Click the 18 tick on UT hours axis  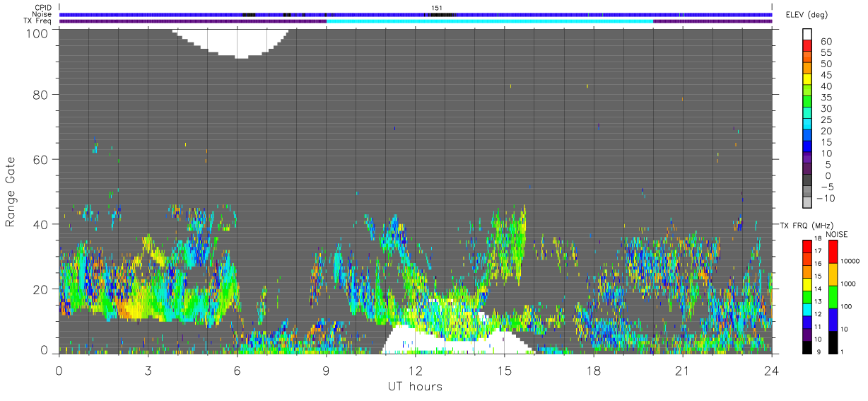[593, 370]
